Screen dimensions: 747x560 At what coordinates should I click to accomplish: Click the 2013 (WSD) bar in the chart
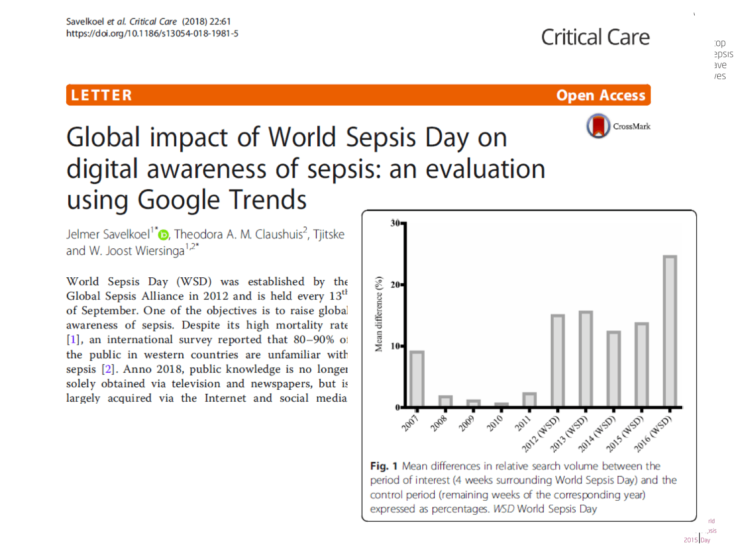(586, 359)
